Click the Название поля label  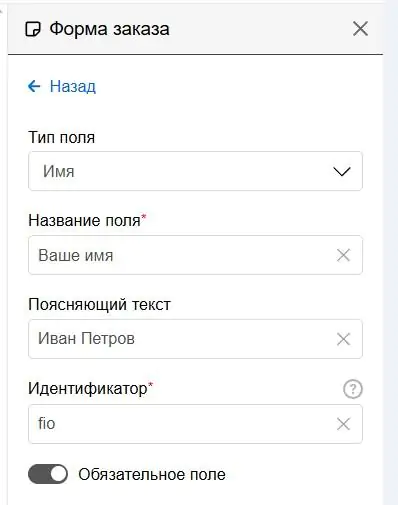click(84, 220)
